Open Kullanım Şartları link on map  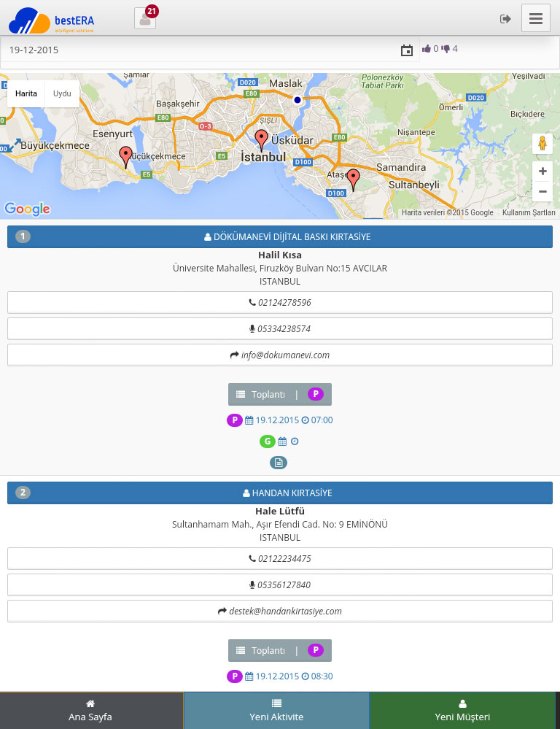529,212
